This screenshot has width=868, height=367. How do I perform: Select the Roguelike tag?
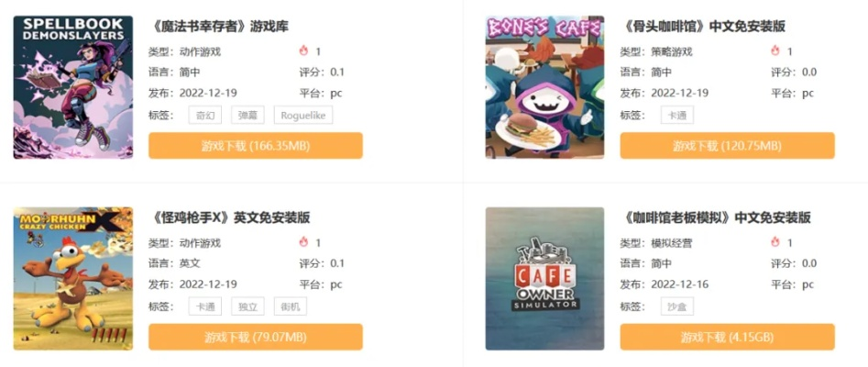coord(303,116)
